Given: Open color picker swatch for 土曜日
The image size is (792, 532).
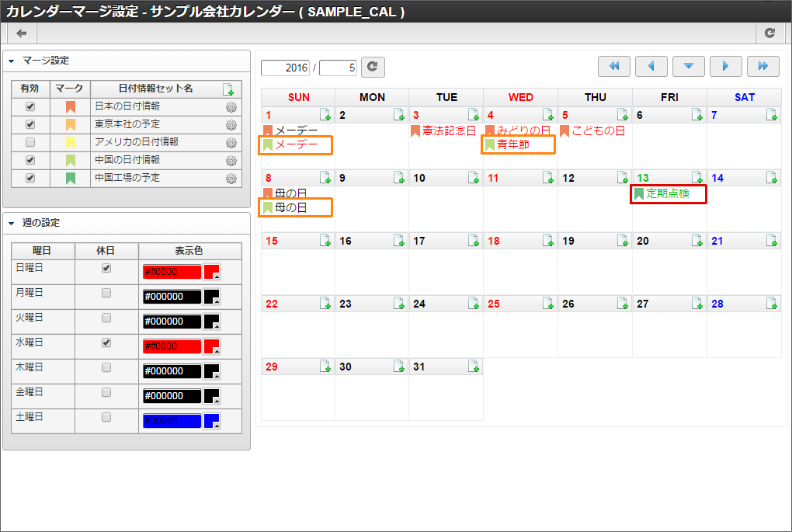Looking at the screenshot, I should 211,421.
